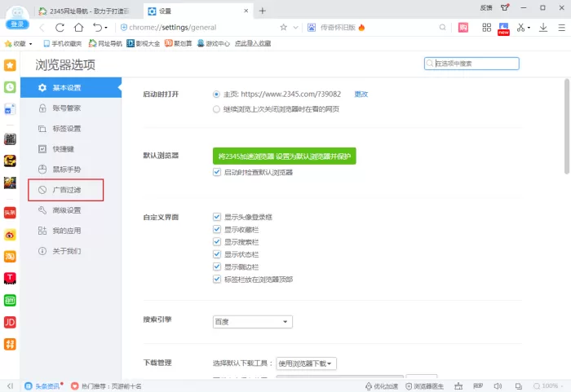Open the green clock history sidebar icon

tap(10, 87)
